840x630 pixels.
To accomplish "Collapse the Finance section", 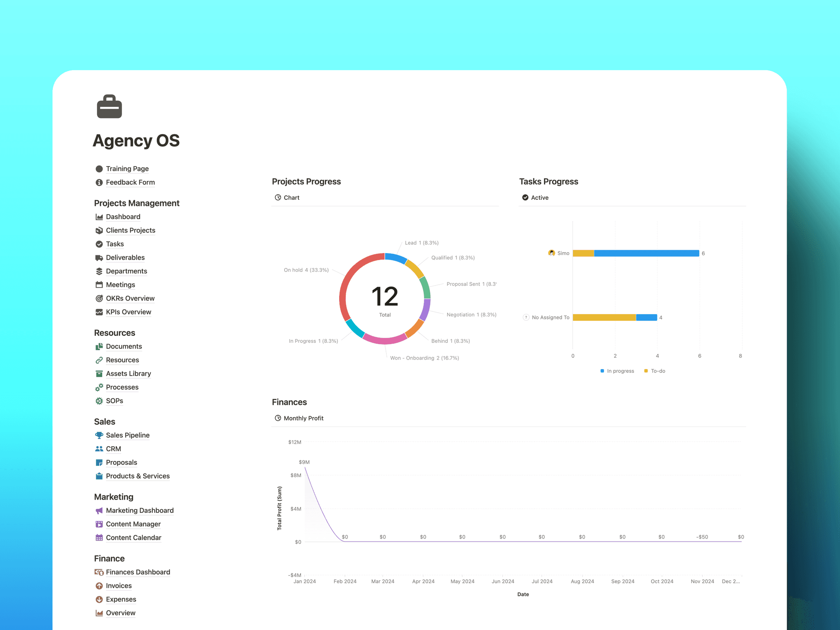I will 109,558.
